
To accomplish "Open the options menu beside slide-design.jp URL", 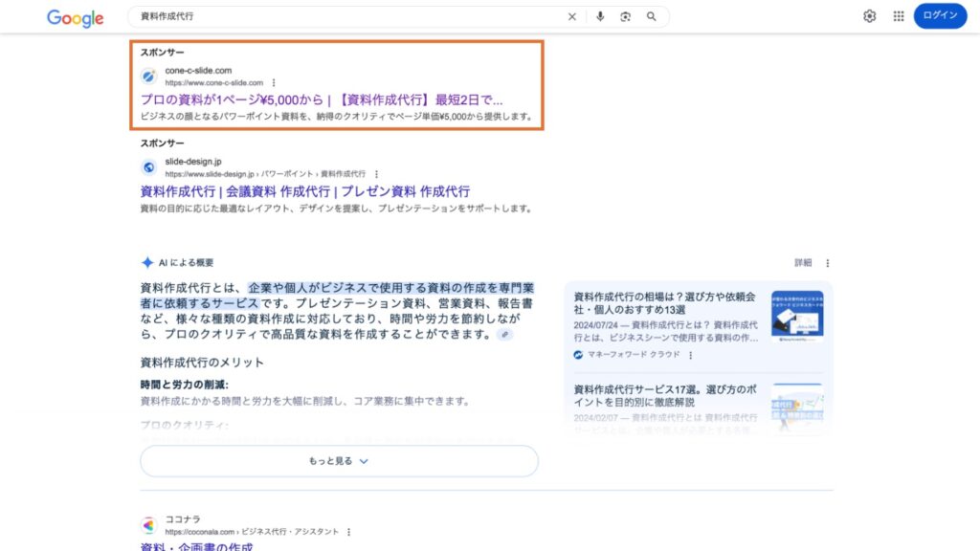I will (x=376, y=174).
